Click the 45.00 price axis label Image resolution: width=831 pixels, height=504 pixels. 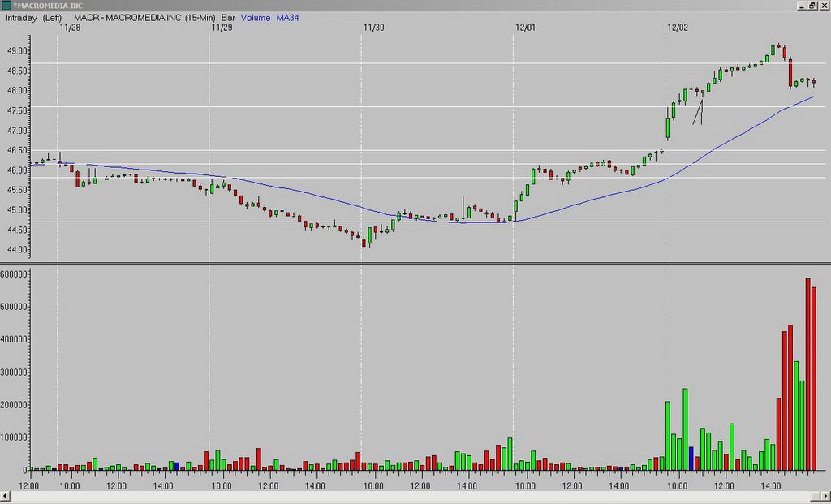click(18, 210)
